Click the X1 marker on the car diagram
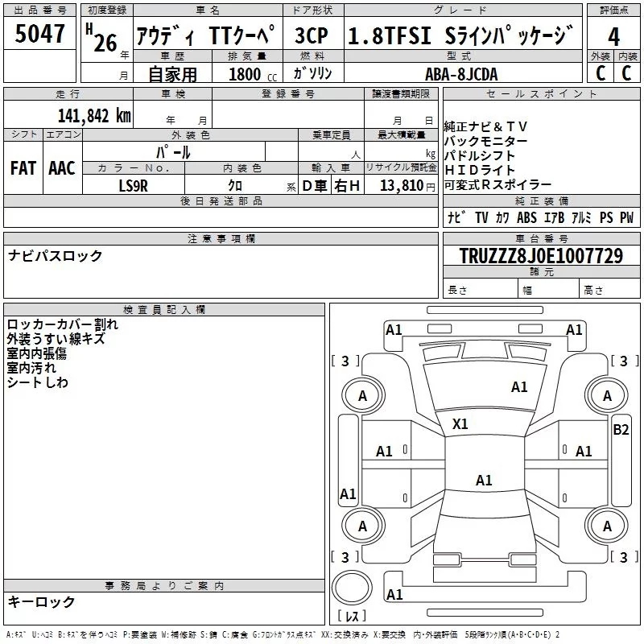 pos(460,423)
